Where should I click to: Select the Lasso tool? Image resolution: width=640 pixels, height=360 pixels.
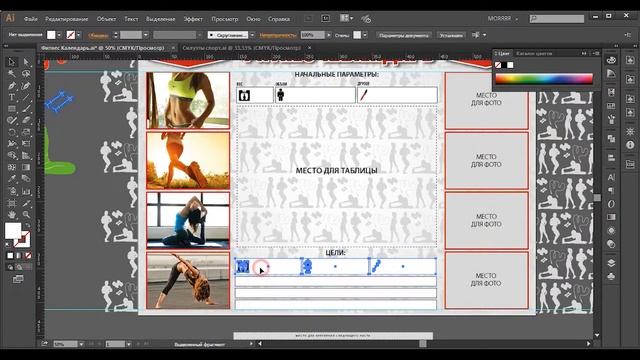click(26, 73)
